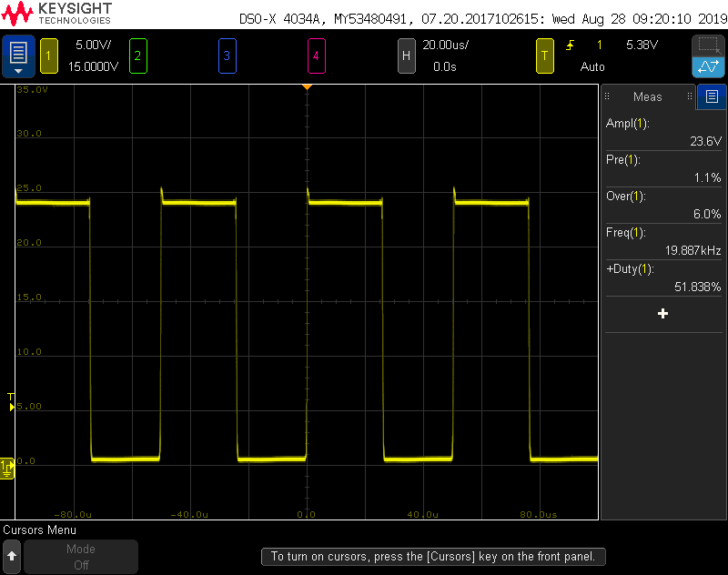Click the trigger level T marker on left edge
728x575 pixels.
[11, 402]
